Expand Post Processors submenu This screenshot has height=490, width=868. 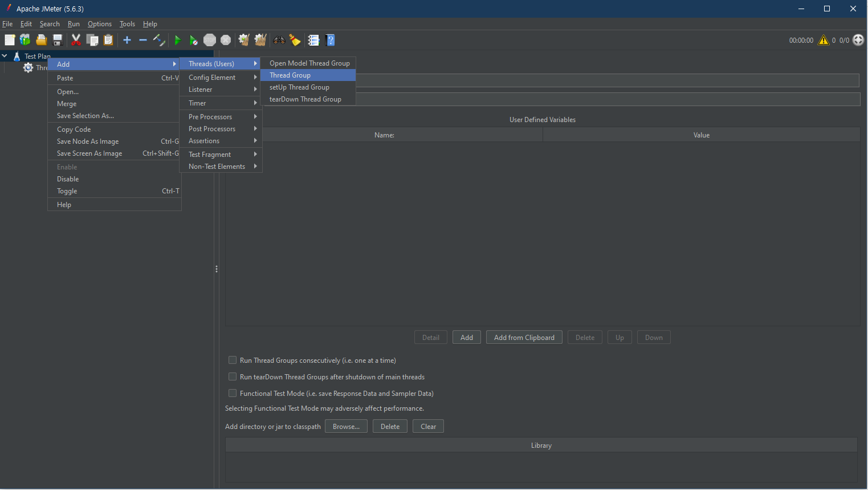221,129
